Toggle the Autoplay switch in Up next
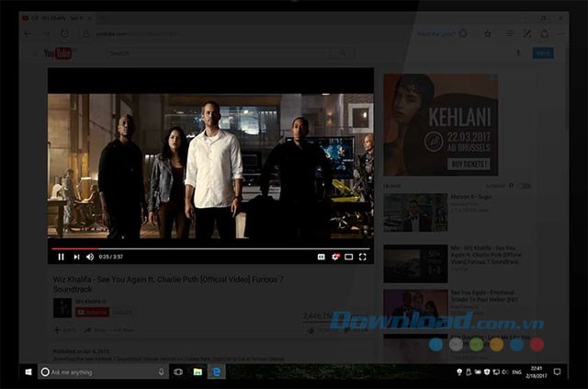Image resolution: width=588 pixels, height=389 pixels. coord(525,186)
